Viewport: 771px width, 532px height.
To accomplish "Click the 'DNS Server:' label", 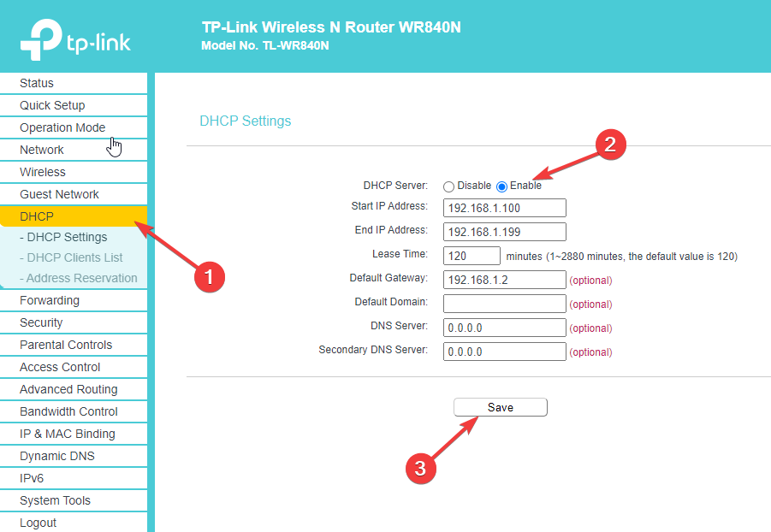I will tap(400, 326).
